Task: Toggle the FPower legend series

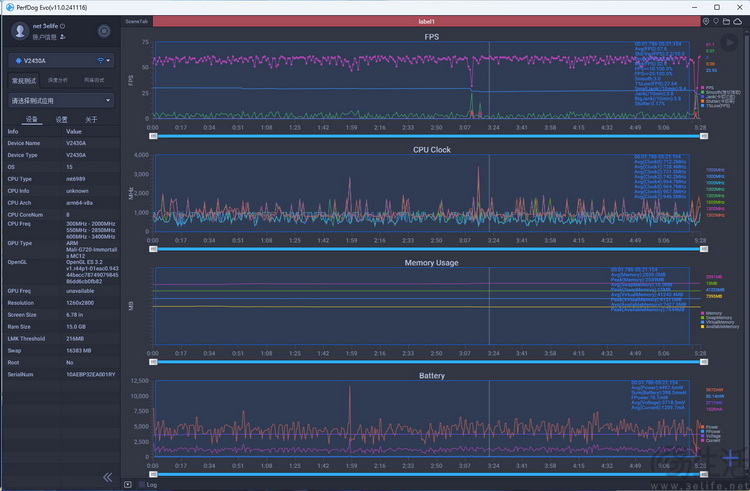Action: [x=711, y=431]
